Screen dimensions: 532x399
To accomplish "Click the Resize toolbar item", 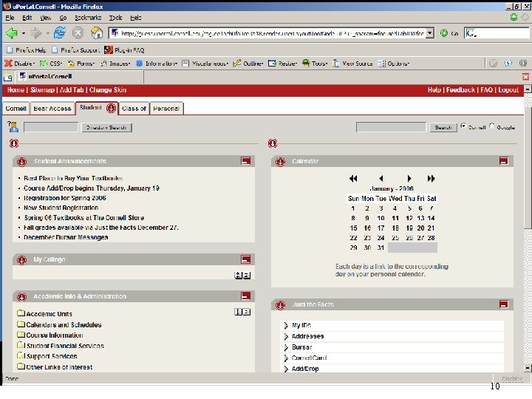I will pos(282,64).
